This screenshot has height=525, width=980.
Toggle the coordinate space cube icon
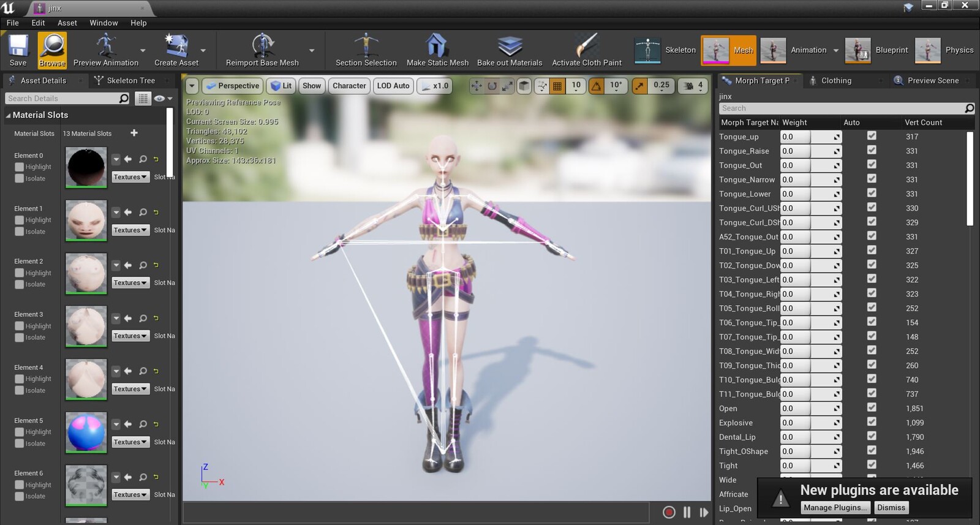524,86
